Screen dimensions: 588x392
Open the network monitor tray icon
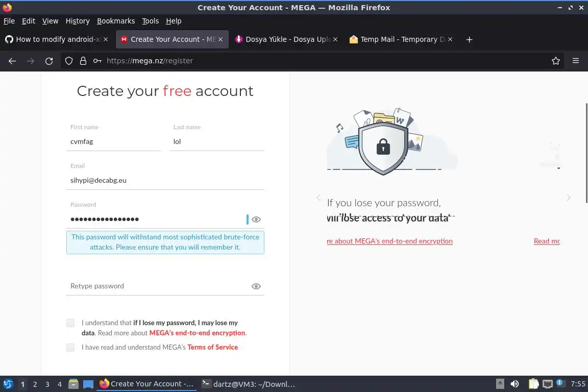pos(548,384)
